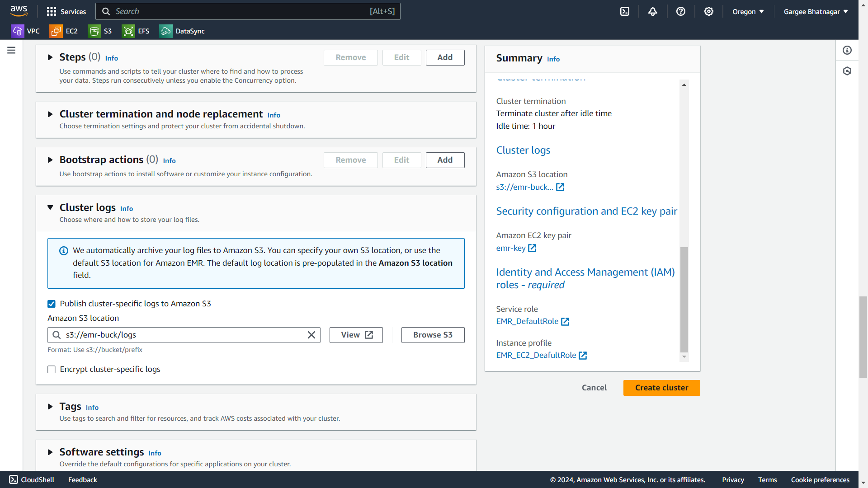Image resolution: width=868 pixels, height=488 pixels.
Task: Click the Browse S3 button
Action: pyautogui.click(x=433, y=335)
